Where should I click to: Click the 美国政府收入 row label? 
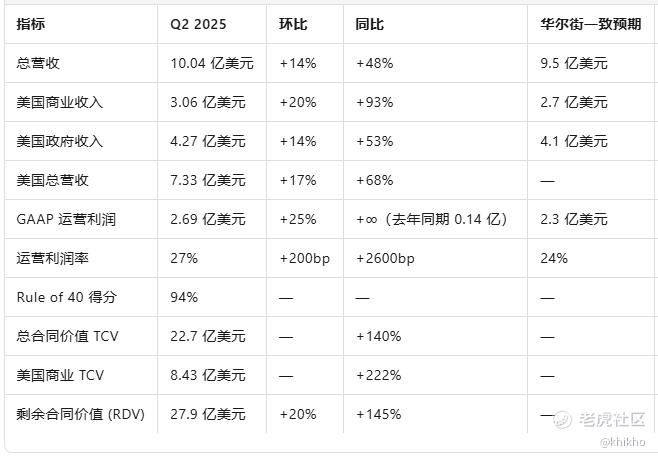click(59, 141)
